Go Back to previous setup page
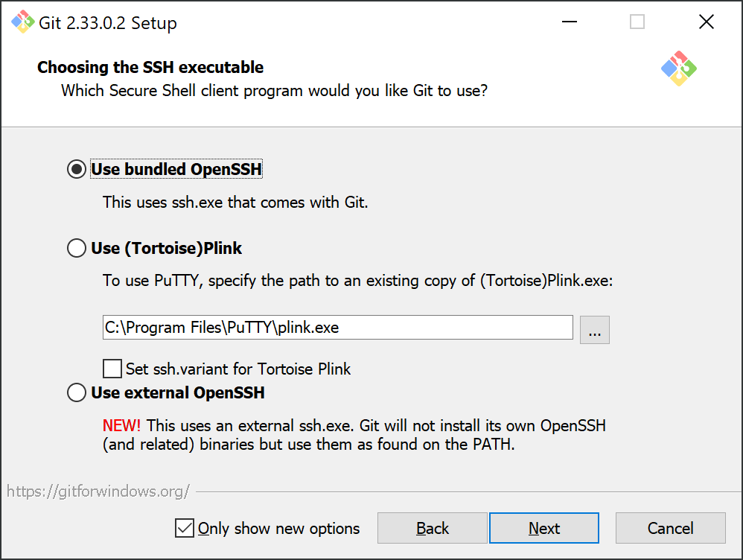The width and height of the screenshot is (743, 560). (x=432, y=528)
